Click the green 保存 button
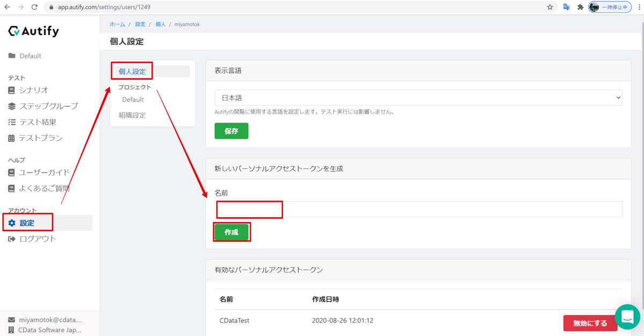The image size is (644, 336). pos(231,131)
